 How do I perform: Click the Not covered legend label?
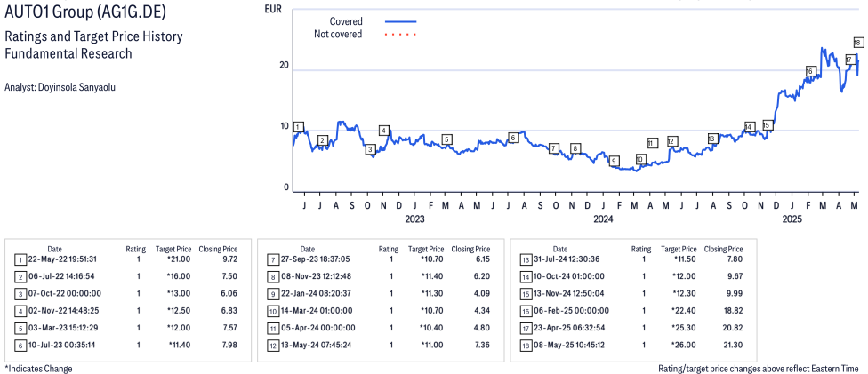tap(338, 35)
